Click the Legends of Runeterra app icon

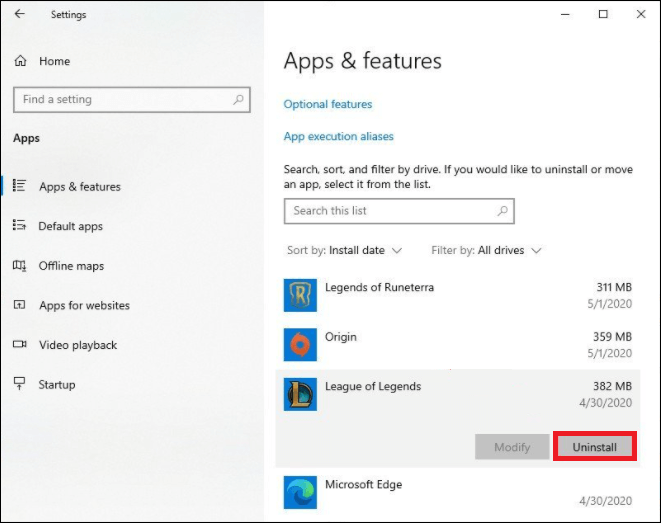pos(300,297)
